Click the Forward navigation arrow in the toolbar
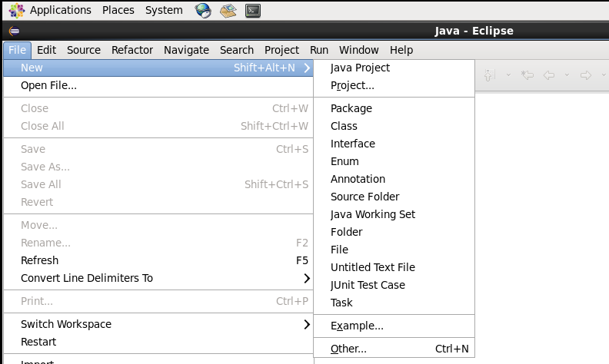 [x=586, y=75]
